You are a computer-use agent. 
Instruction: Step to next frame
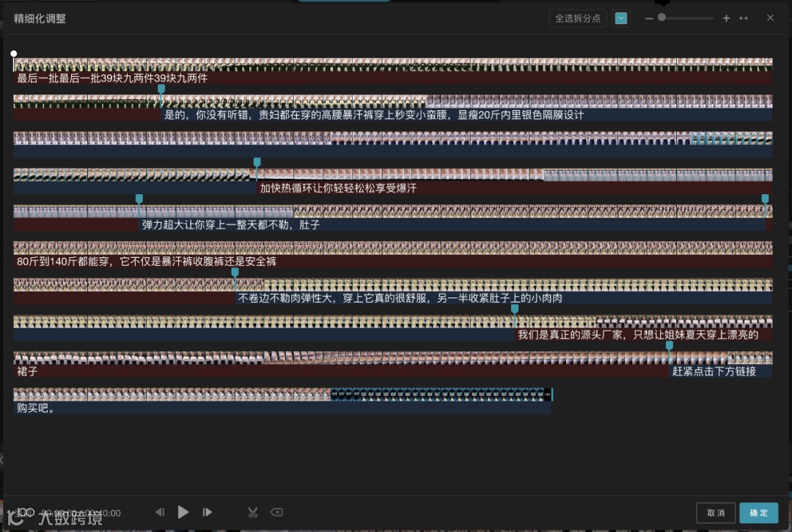(x=207, y=512)
